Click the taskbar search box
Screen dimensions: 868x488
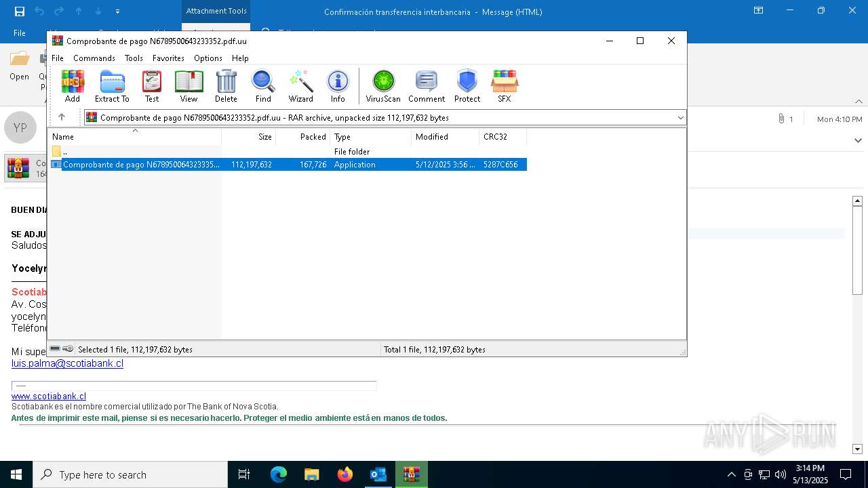[130, 474]
